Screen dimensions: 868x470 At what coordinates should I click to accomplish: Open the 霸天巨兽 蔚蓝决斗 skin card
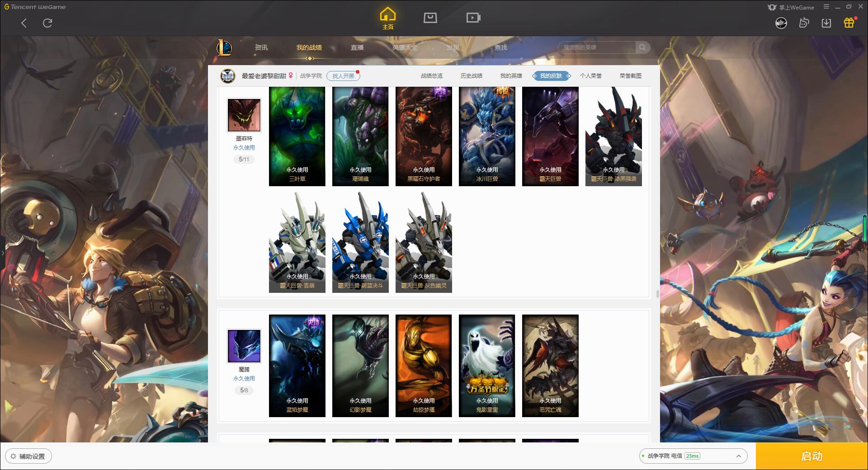click(x=360, y=242)
